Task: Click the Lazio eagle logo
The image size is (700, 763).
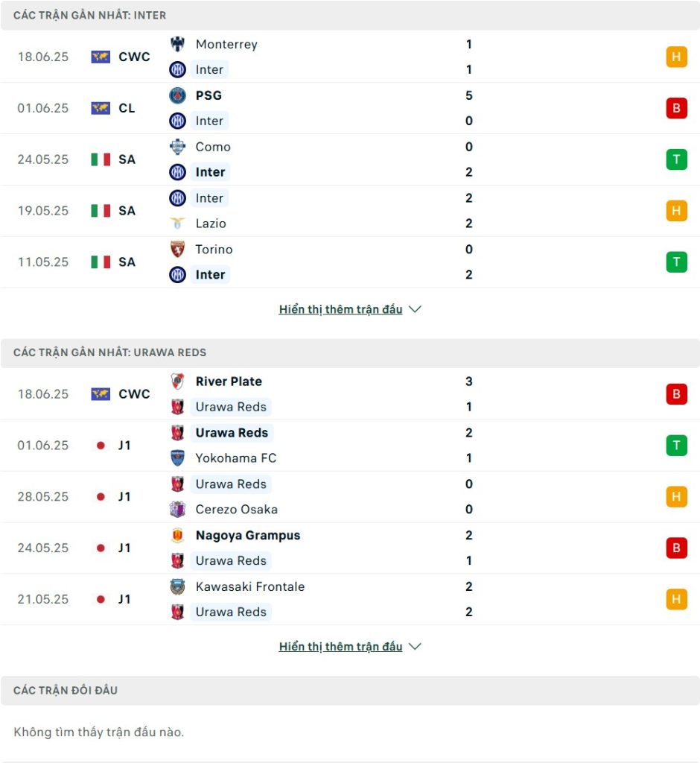Action: pos(177,224)
